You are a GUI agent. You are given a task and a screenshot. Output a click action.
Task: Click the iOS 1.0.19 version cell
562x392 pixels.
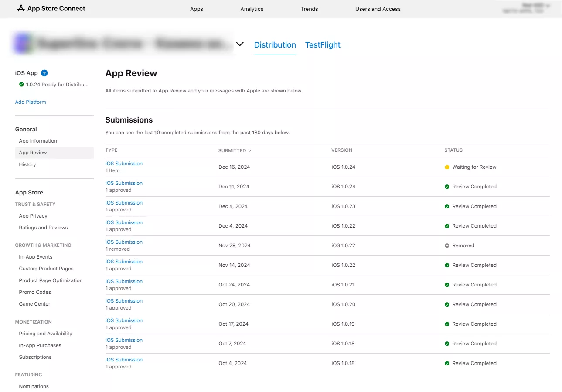pos(343,324)
